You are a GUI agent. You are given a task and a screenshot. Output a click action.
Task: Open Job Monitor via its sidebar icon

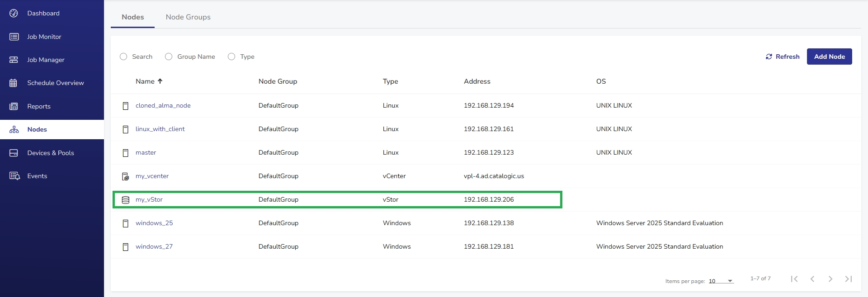[14, 37]
